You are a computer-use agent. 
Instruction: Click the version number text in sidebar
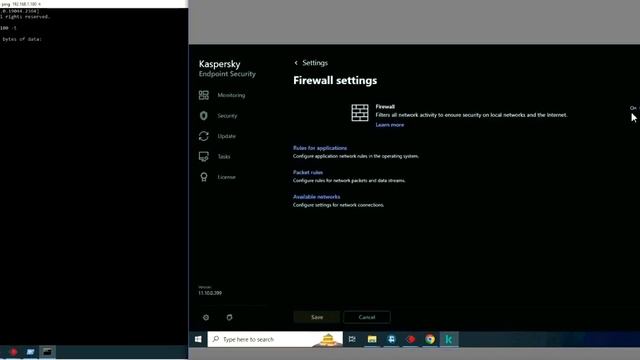pos(210,293)
